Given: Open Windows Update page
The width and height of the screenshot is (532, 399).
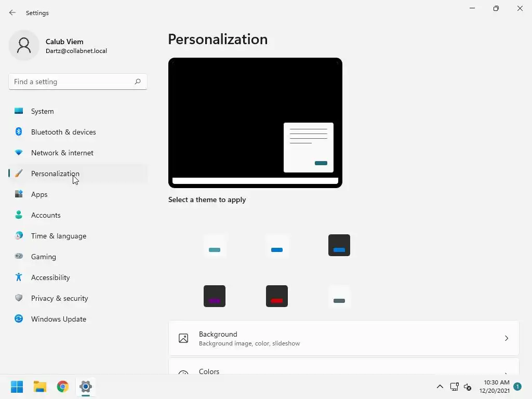Looking at the screenshot, I should click(78, 319).
